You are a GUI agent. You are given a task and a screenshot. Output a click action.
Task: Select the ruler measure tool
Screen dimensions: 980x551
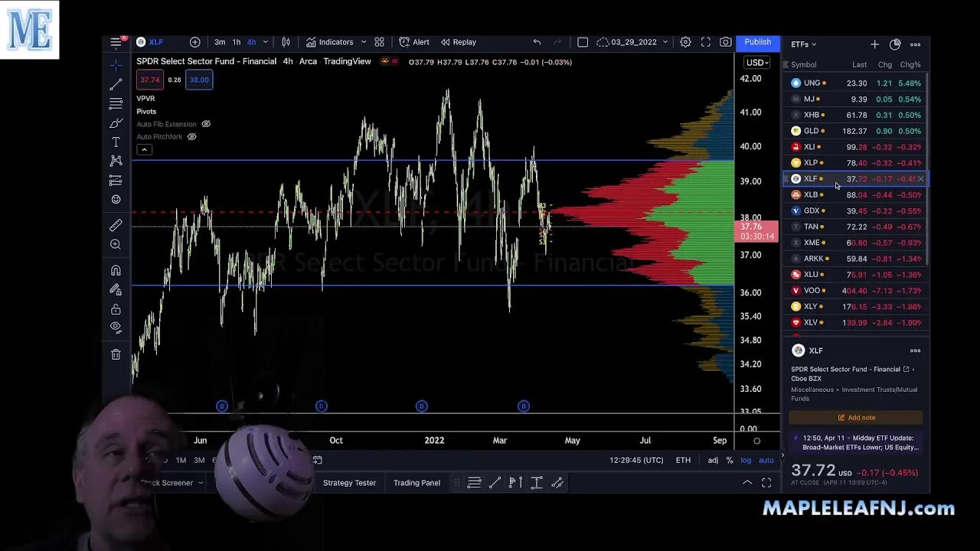(x=116, y=225)
